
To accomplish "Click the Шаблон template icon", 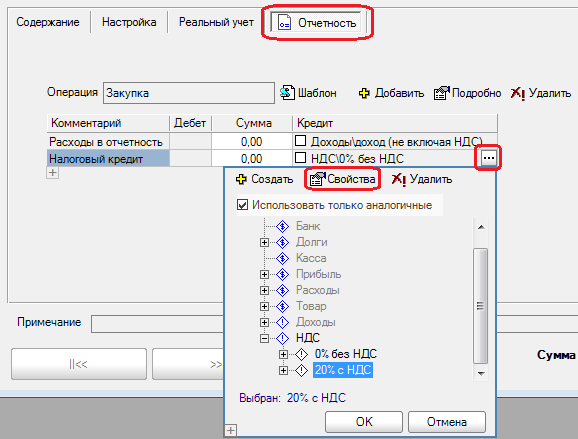I will click(x=288, y=93).
